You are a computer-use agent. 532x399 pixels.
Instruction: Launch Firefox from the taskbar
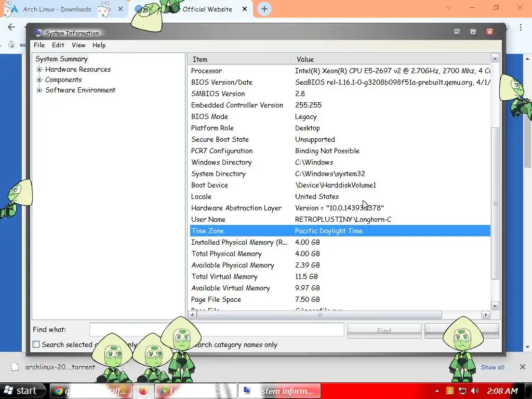[x=143, y=391]
